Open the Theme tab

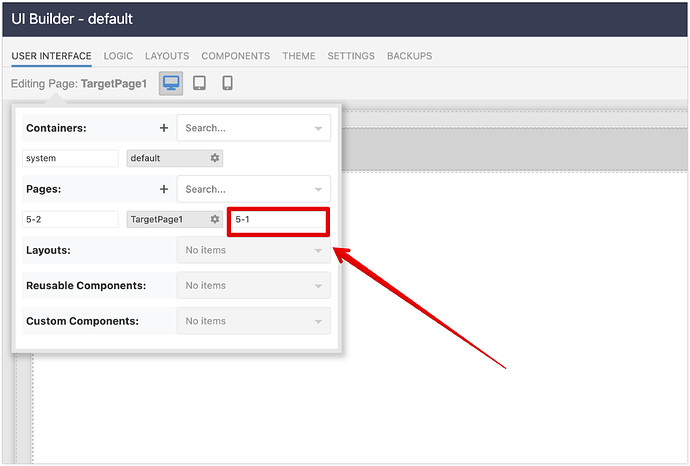point(298,56)
